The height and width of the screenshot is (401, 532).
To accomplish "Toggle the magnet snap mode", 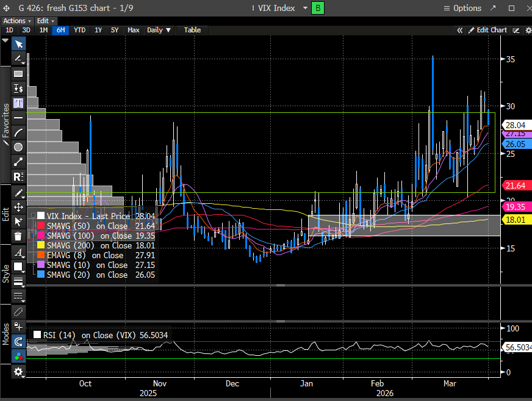I will 18,342.
